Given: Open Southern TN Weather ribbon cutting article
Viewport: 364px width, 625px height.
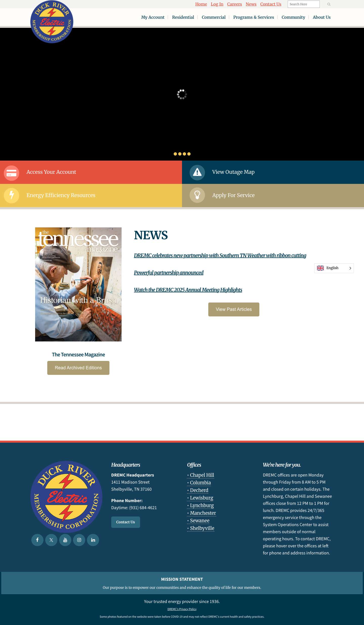Looking at the screenshot, I should 220,255.
